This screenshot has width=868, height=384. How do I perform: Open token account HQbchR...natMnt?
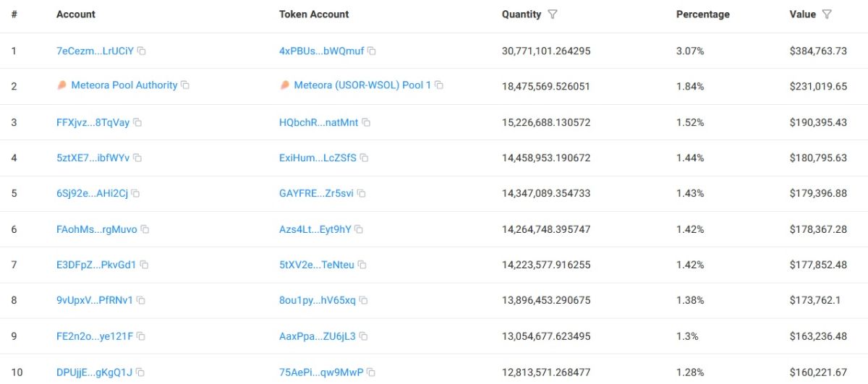[x=318, y=123]
